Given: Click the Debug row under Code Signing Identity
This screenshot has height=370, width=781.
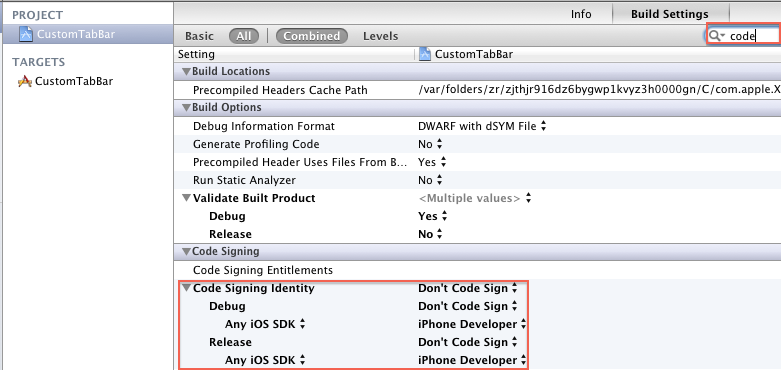Looking at the screenshot, I should pyautogui.click(x=227, y=306).
